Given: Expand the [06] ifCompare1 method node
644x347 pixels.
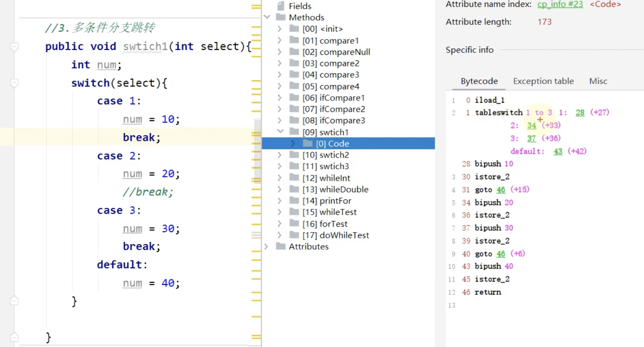Looking at the screenshot, I should 280,98.
